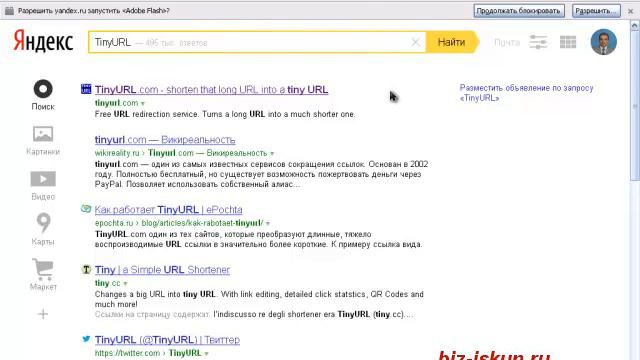Open the Видео search icon
Image resolution: width=640 pixels, height=360 pixels.
pyautogui.click(x=43, y=179)
